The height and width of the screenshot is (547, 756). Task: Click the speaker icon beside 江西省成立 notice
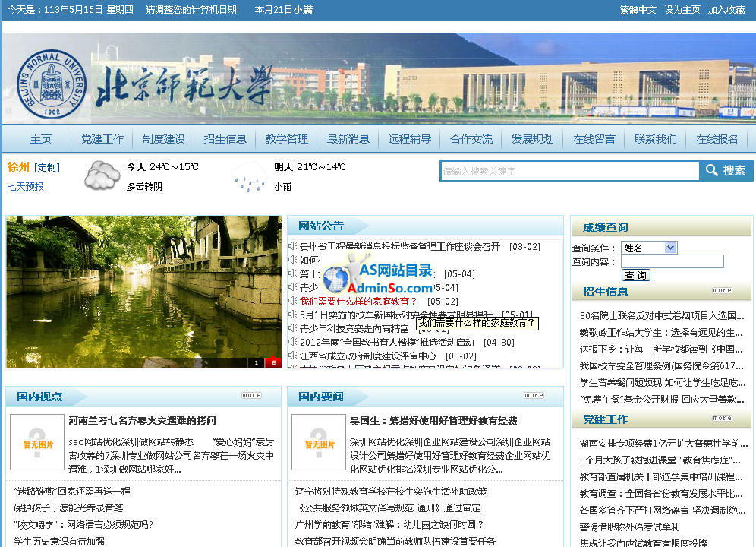coord(292,356)
